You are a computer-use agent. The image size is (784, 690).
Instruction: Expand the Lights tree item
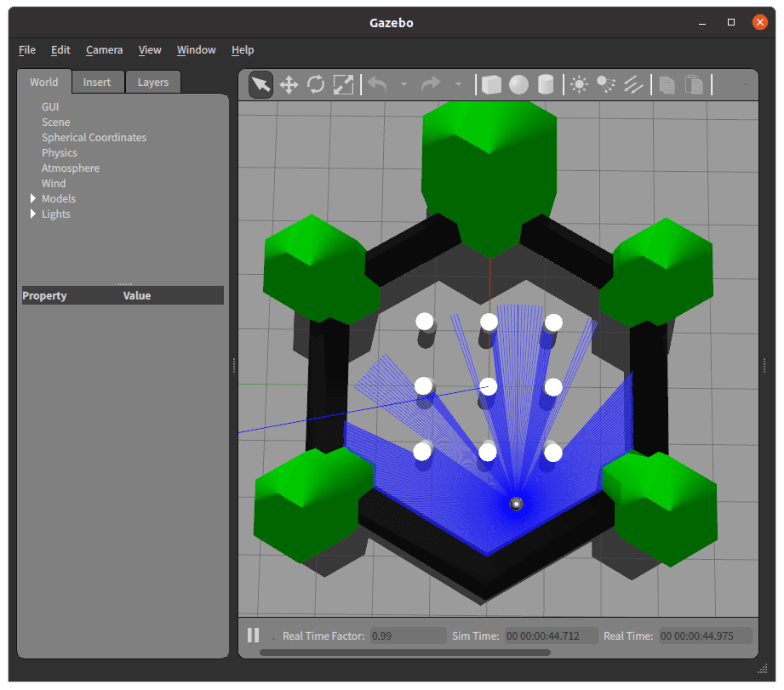31,214
